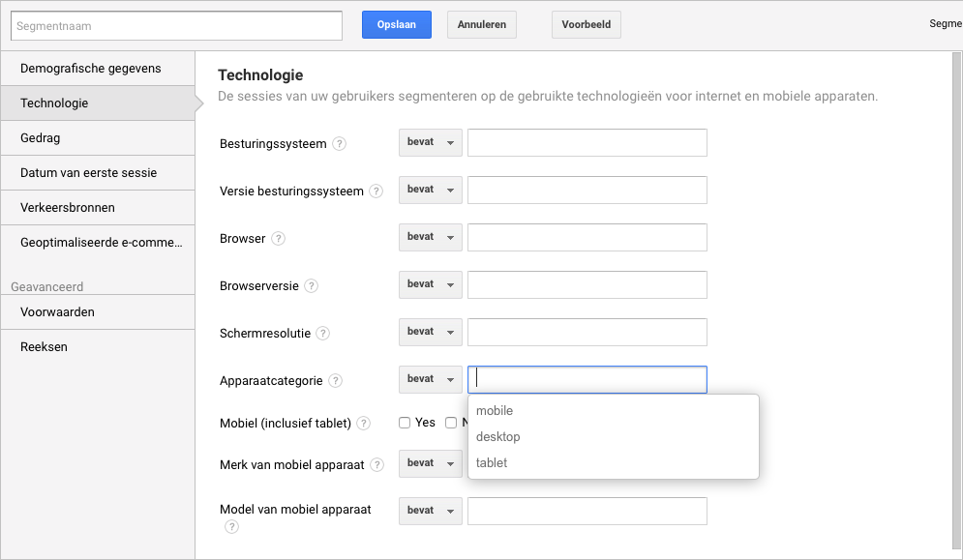
Task: Pick tablet from device category suggestions
Action: pos(492,463)
